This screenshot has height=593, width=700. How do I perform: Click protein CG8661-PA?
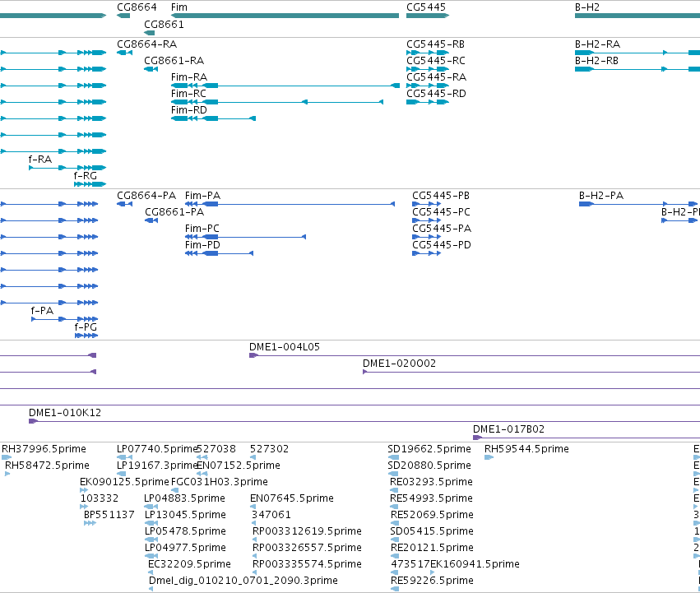click(174, 212)
